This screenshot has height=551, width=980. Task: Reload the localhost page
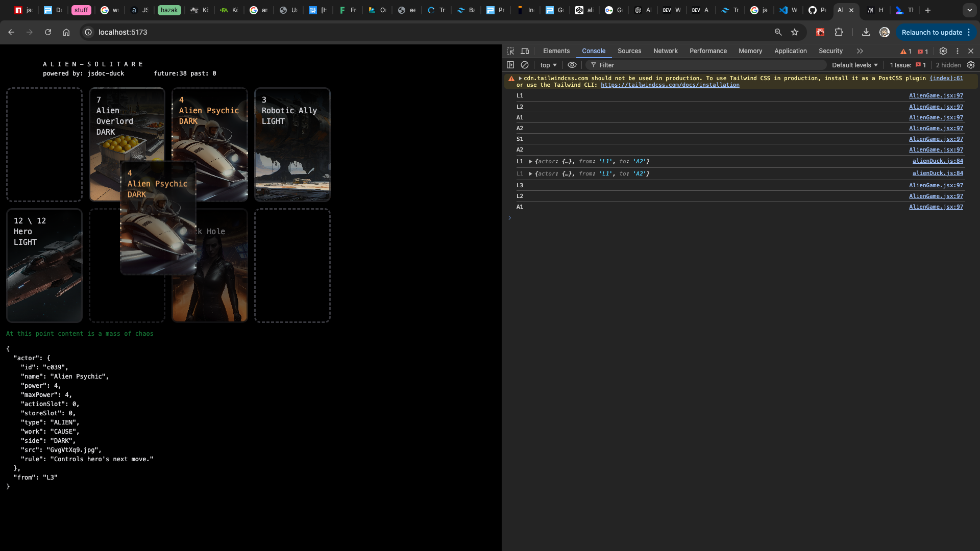pos(48,32)
